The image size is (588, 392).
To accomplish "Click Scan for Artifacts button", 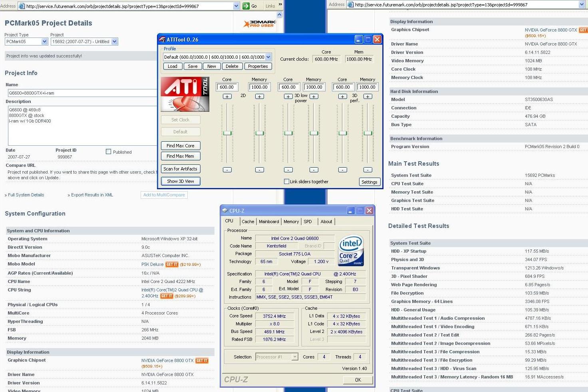I will 181,169.
